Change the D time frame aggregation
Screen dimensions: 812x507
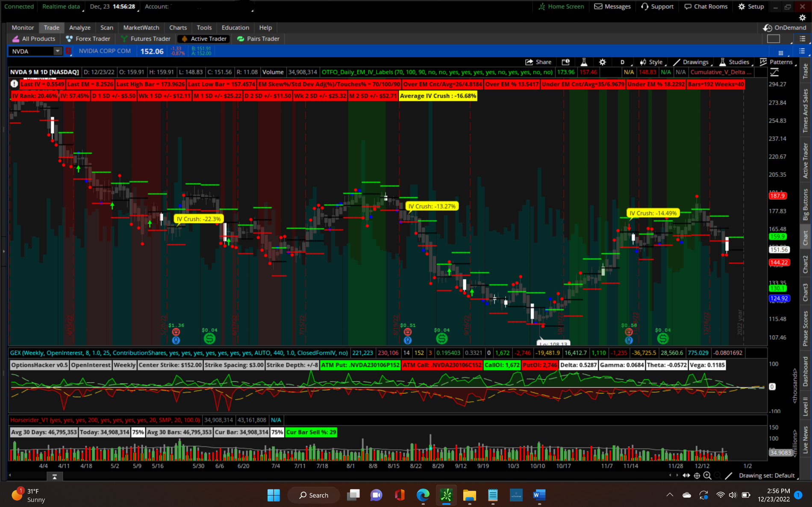(623, 62)
